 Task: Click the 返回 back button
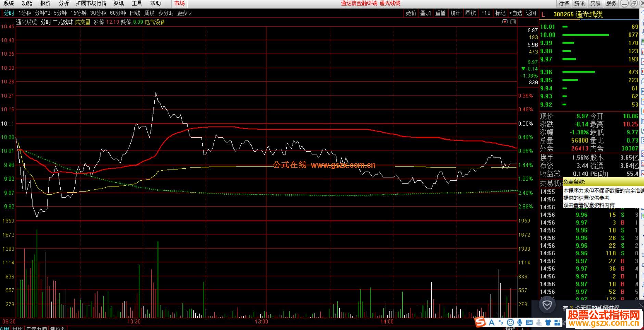click(531, 13)
